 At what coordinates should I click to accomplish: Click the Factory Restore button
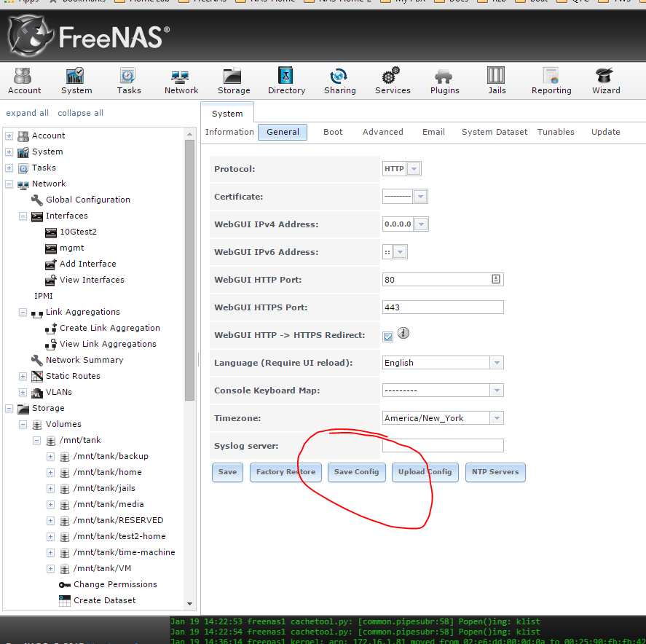point(285,472)
